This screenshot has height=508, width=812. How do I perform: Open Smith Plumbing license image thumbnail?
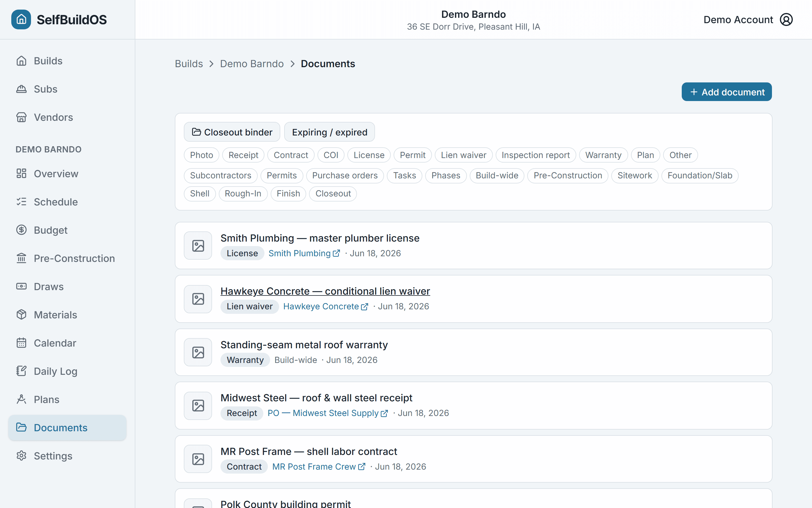click(x=198, y=246)
